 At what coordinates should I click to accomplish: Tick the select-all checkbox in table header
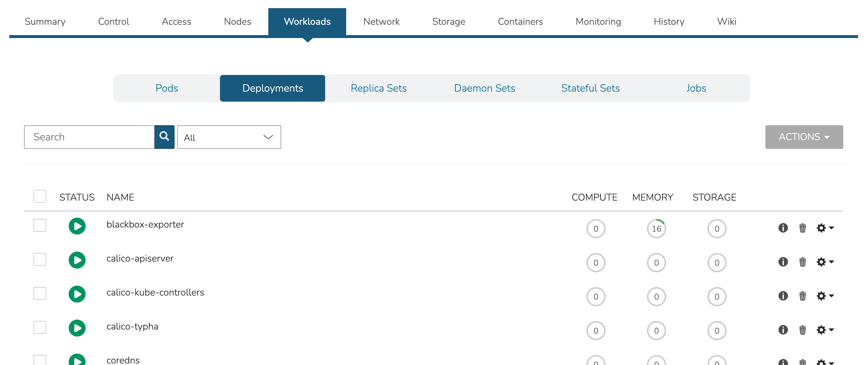(x=40, y=196)
